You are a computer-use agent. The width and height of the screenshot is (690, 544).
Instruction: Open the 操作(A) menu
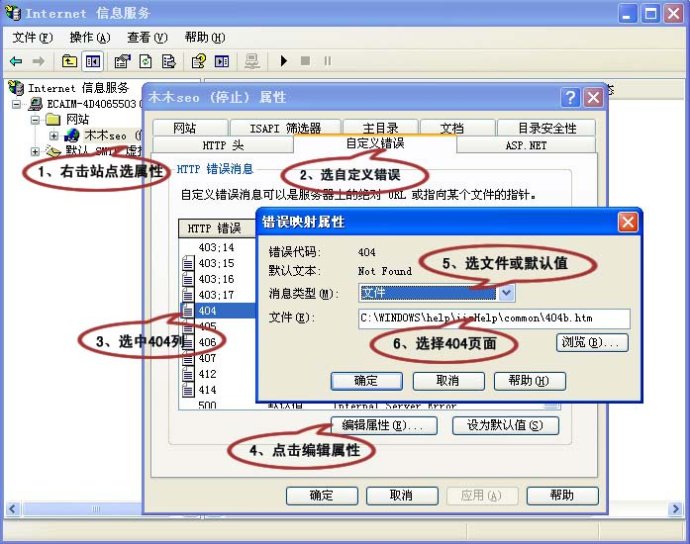point(88,38)
